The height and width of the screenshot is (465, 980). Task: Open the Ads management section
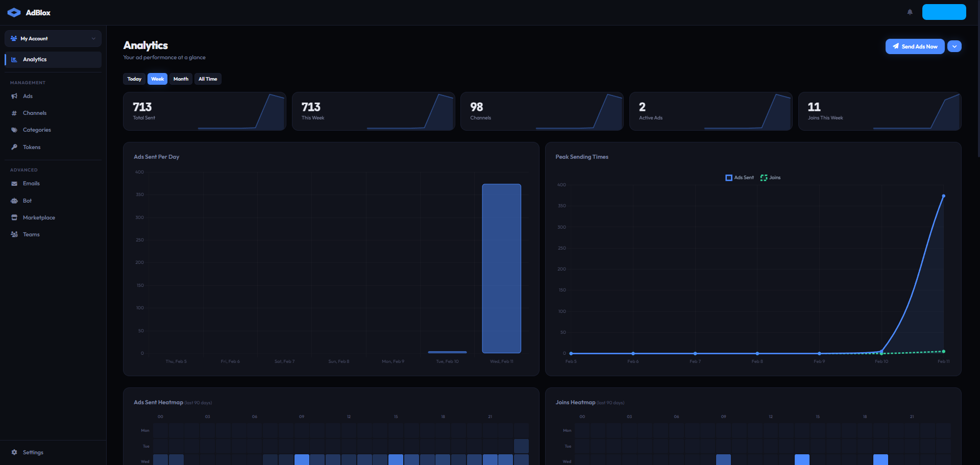tap(28, 96)
